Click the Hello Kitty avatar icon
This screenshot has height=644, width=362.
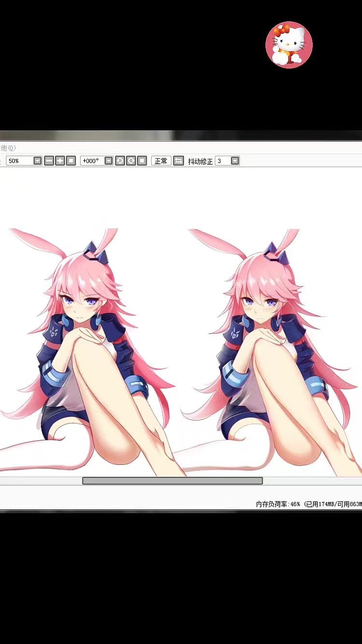289,45
